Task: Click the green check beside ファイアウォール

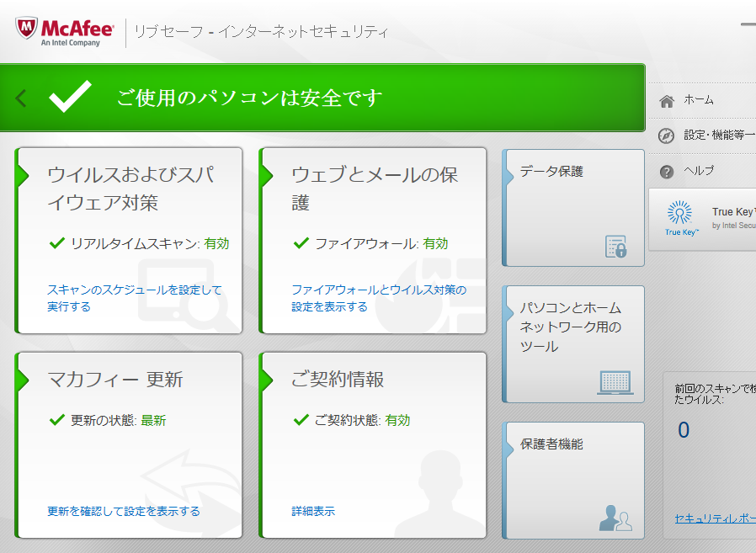Action: tap(301, 242)
